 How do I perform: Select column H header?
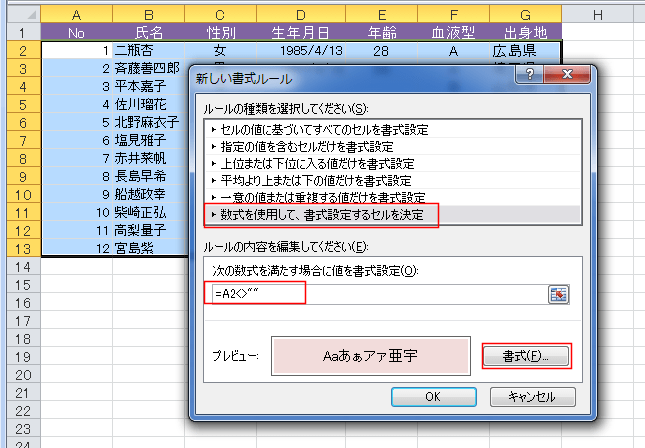click(x=598, y=15)
